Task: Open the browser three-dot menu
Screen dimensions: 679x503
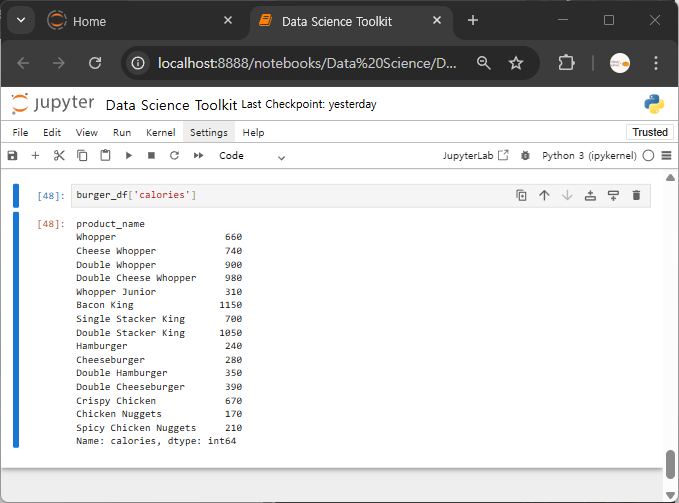Action: (656, 63)
